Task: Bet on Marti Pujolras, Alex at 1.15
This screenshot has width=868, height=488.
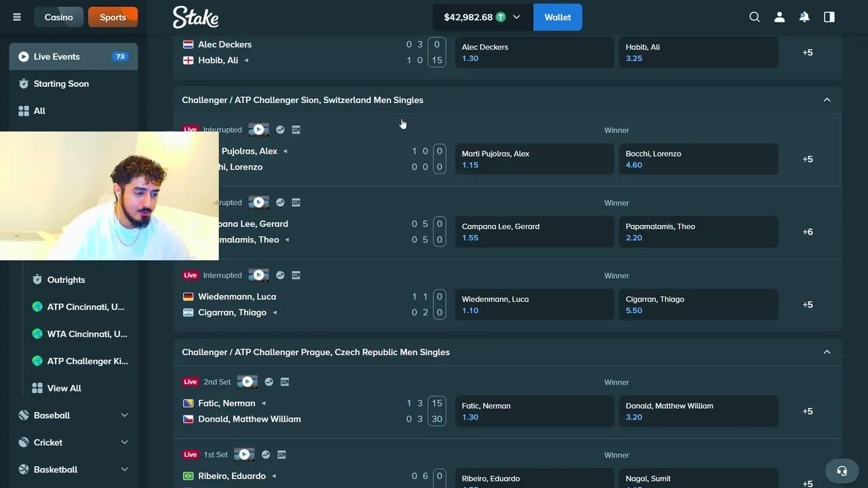Action: click(x=534, y=159)
